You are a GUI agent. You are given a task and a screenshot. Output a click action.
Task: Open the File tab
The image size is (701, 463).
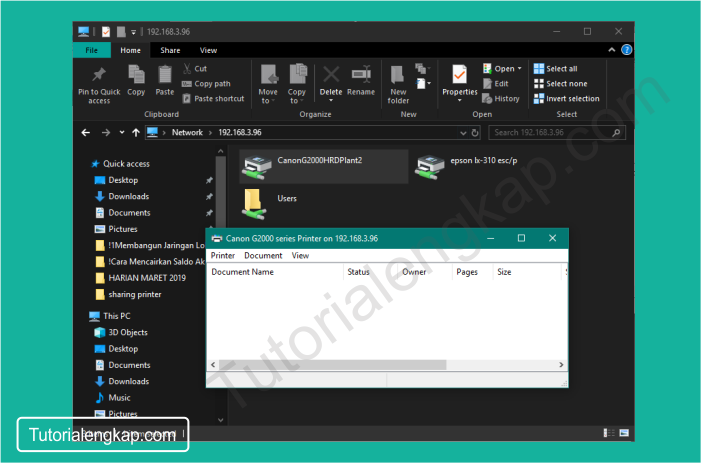[92, 50]
